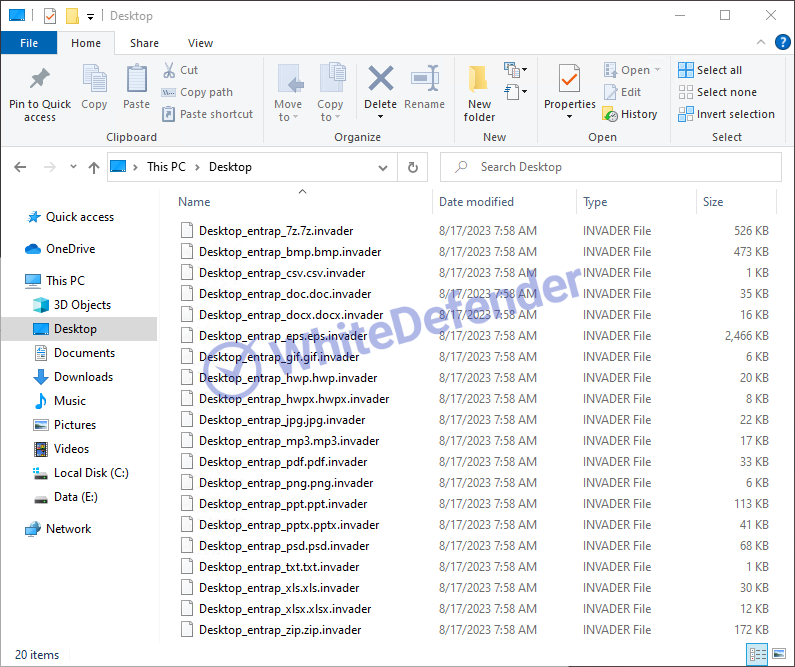This screenshot has height=667, width=795.
Task: Click the Pin to Quick access icon
Action: pos(40,79)
